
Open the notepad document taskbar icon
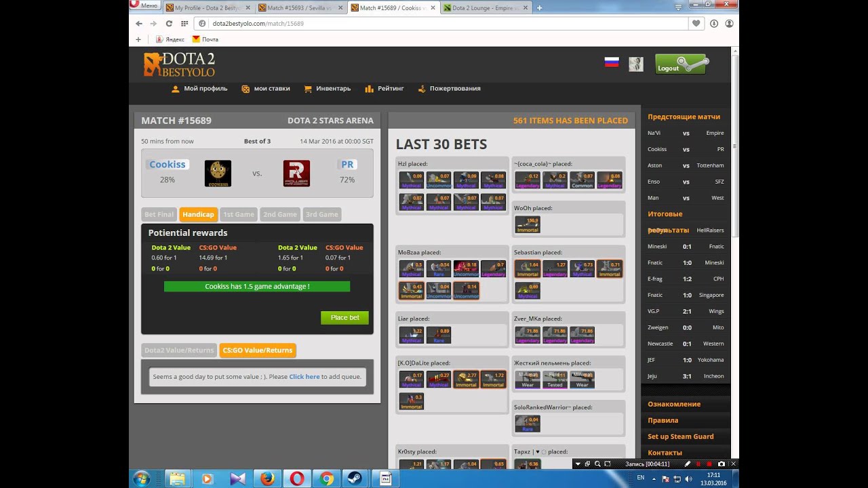click(x=385, y=479)
